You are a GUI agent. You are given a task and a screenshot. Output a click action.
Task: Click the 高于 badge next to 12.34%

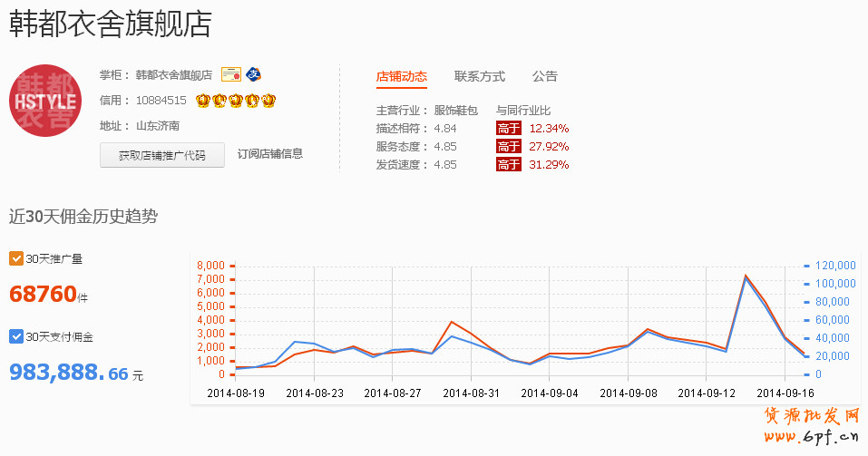pyautogui.click(x=508, y=129)
